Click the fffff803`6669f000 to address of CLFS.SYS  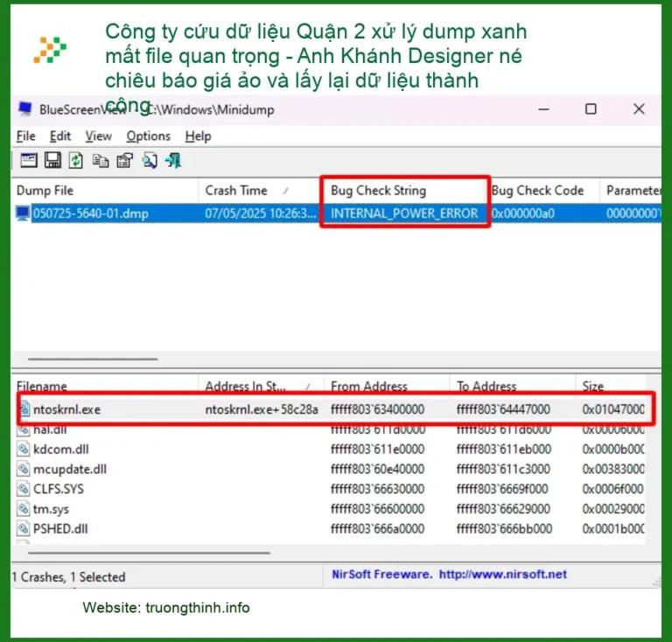click(x=502, y=489)
